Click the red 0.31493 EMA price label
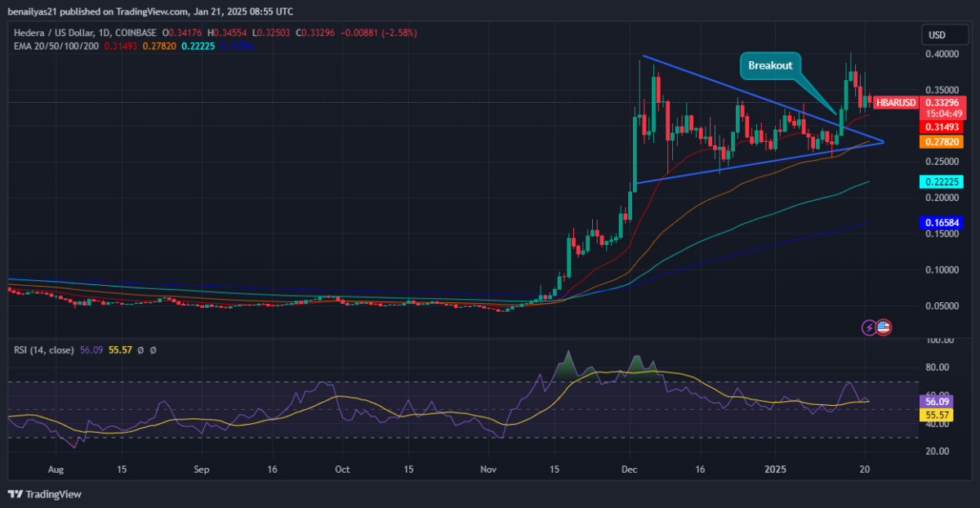980x508 pixels. pos(942,127)
